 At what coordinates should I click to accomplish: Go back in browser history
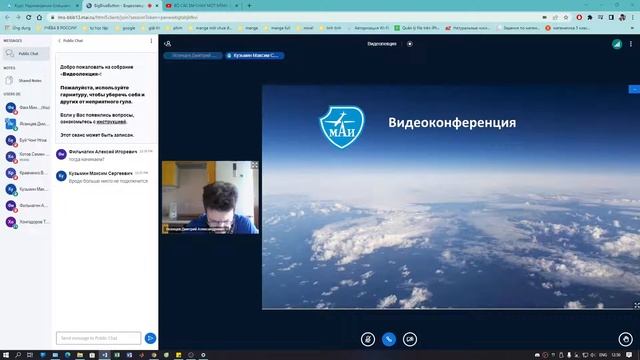(7, 17)
